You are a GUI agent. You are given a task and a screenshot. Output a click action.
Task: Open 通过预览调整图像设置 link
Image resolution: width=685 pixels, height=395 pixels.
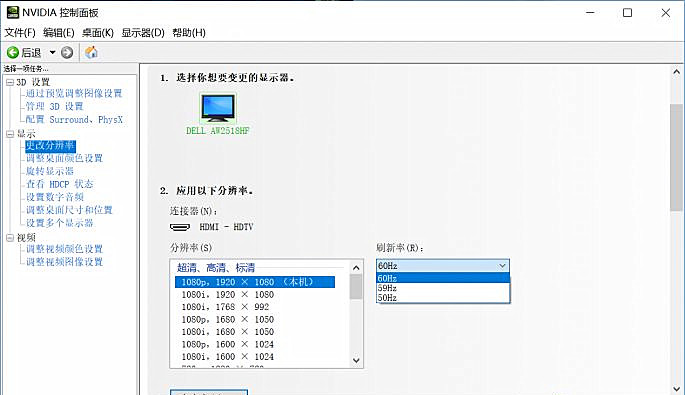74,94
